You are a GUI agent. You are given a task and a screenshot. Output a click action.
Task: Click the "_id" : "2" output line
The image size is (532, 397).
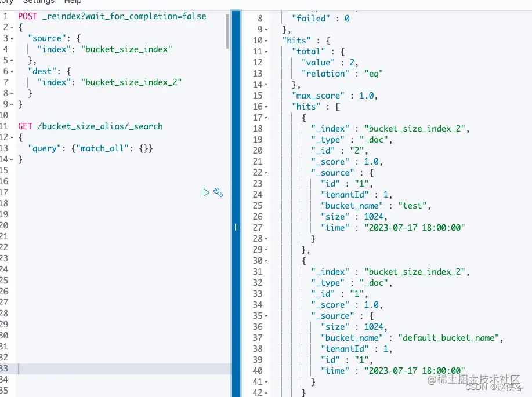(339, 151)
